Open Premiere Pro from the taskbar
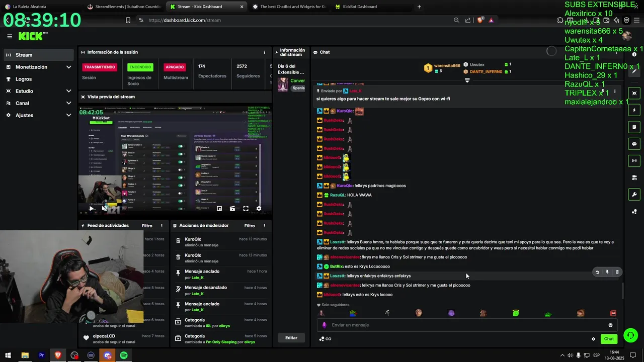644x362 pixels. [x=41, y=355]
